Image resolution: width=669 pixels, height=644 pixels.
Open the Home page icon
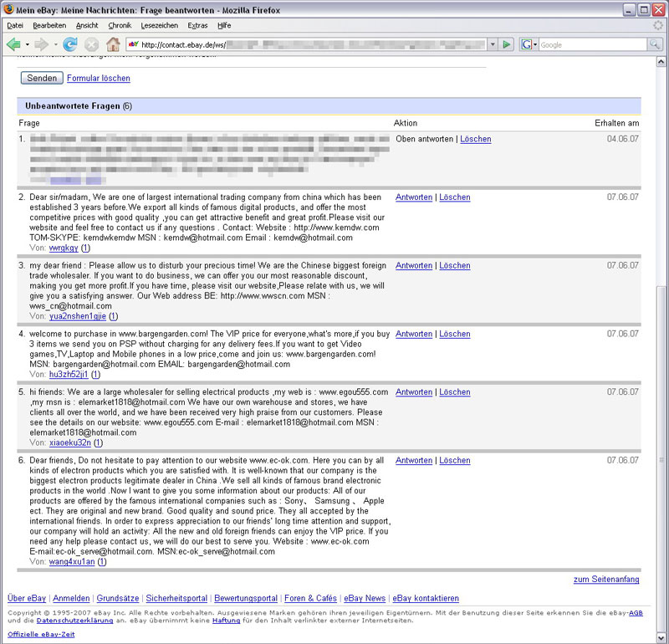[x=113, y=44]
